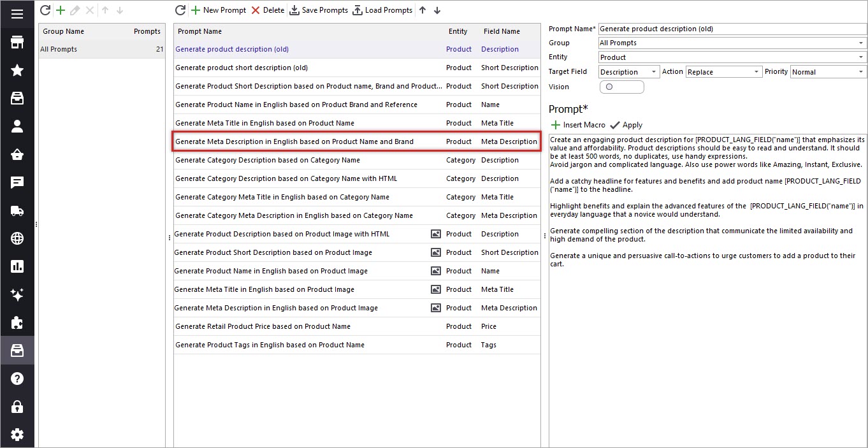Move the selected prompt down
This screenshot has width=868, height=448.
pos(437,10)
